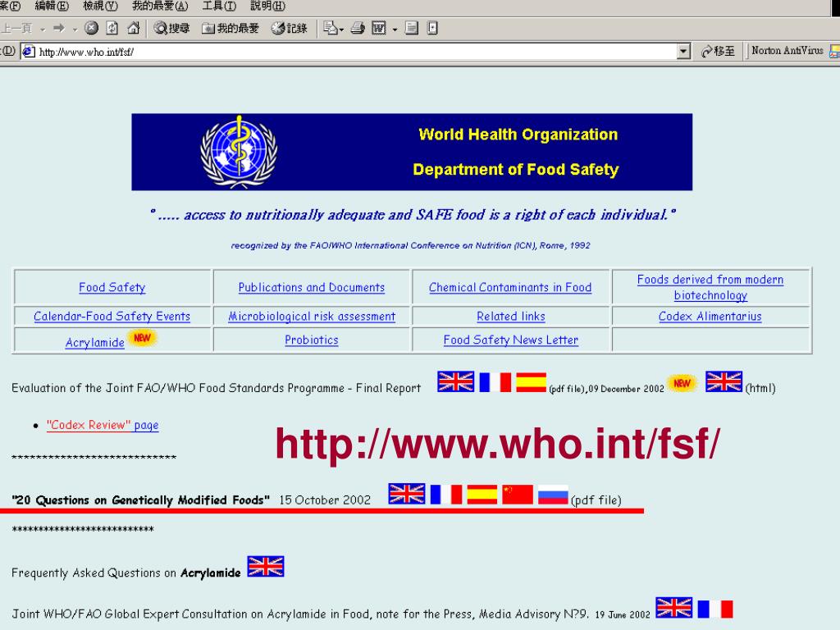The width and height of the screenshot is (840, 630).
Task: Click "20 Questions on Genetically Modified Foods" text
Action: tap(140, 500)
